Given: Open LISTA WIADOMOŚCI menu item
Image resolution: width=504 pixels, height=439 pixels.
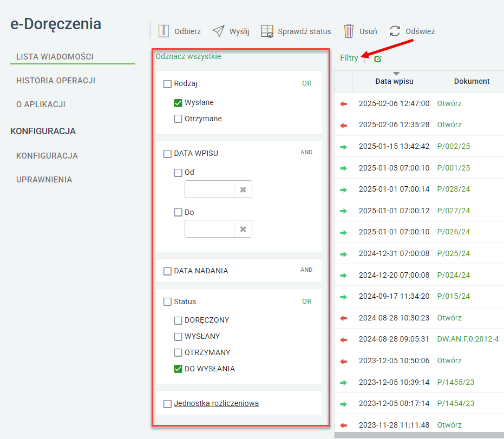Looking at the screenshot, I should 55,56.
